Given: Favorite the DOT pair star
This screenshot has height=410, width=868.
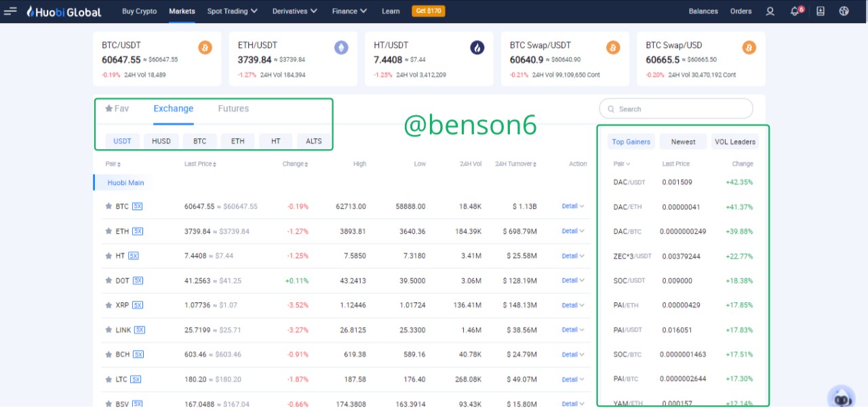Looking at the screenshot, I should (x=108, y=281).
